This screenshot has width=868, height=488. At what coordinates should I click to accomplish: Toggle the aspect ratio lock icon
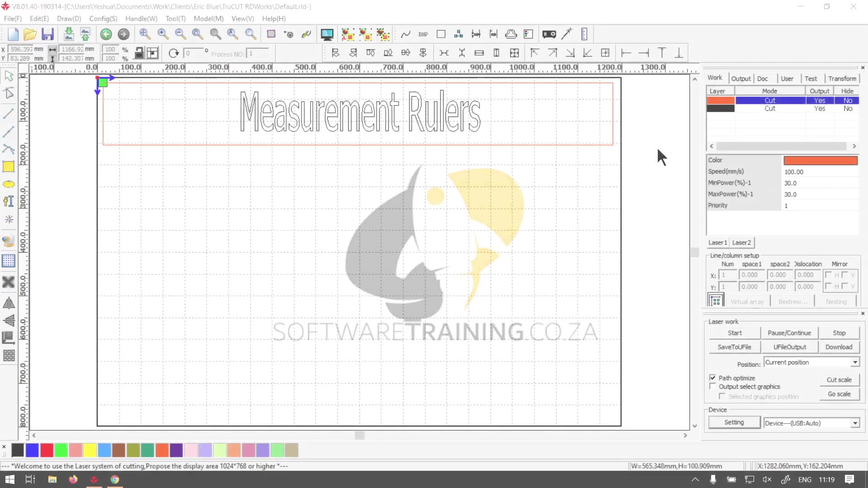[x=139, y=53]
